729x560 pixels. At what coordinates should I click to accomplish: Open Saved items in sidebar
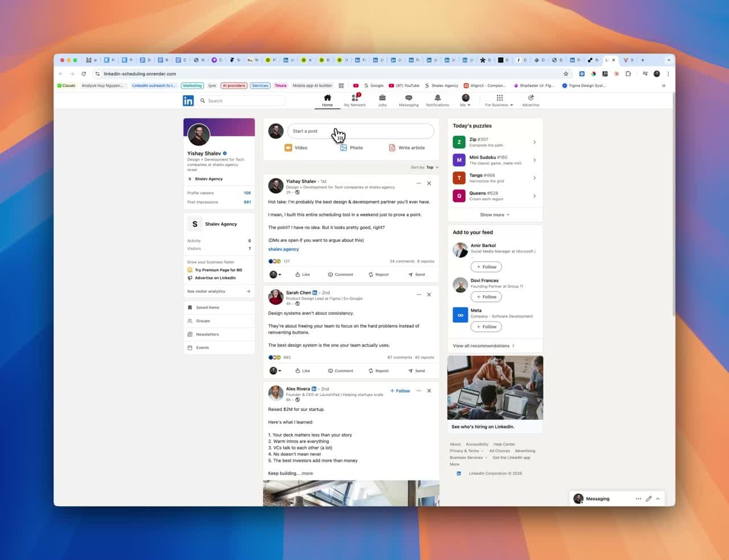point(219,307)
